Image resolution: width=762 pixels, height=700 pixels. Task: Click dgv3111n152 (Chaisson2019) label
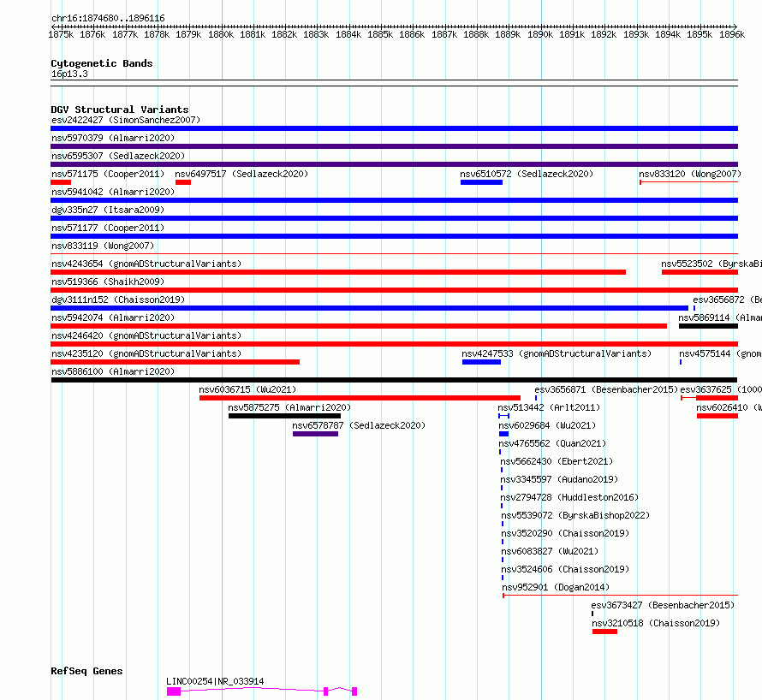[x=118, y=300]
